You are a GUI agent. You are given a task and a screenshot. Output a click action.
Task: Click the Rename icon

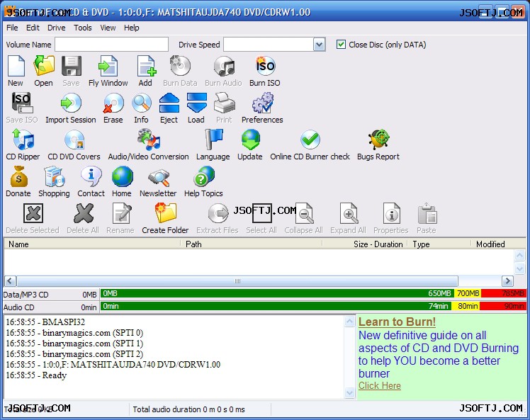122,213
